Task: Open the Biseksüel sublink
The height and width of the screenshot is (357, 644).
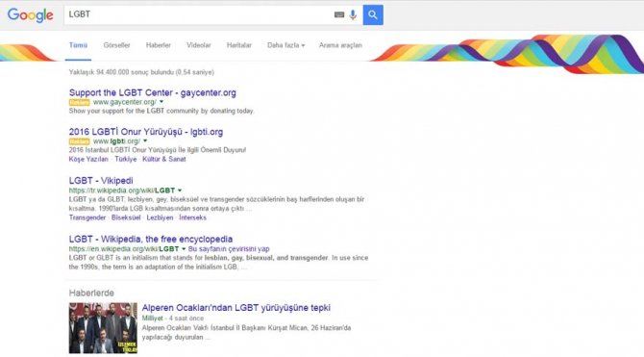Action: click(126, 217)
